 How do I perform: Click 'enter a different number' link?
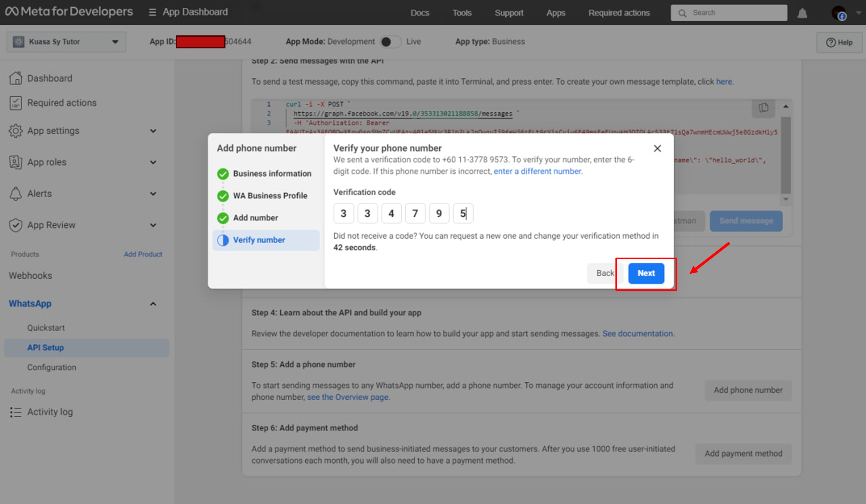[x=537, y=171]
